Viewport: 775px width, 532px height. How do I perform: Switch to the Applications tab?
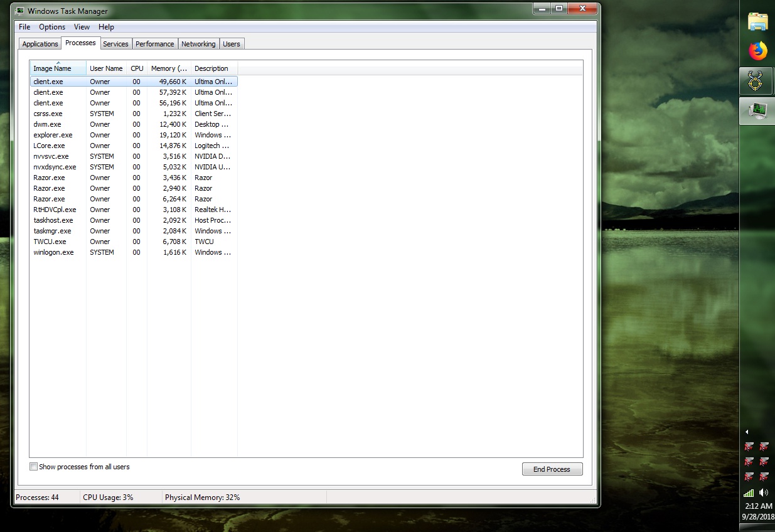[40, 44]
